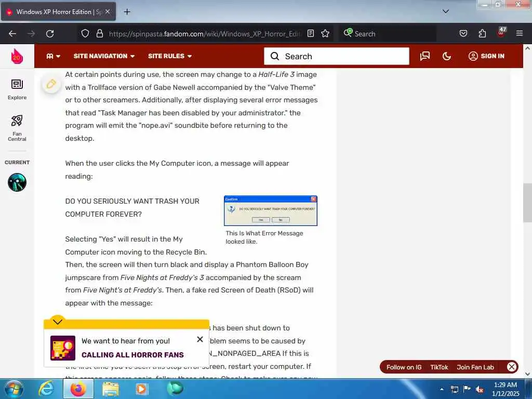Viewport: 532px width, 399px height.
Task: Click the green round taskbar app icon
Action: click(175, 389)
